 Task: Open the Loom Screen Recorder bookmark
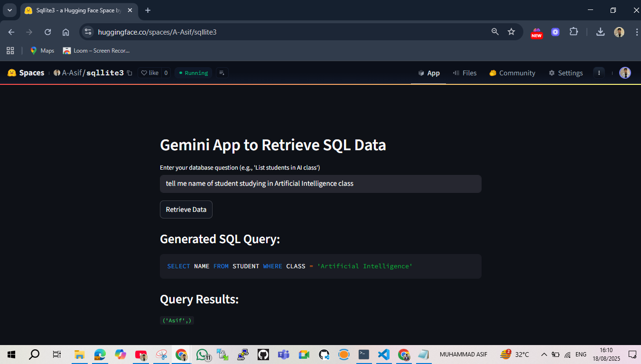pyautogui.click(x=96, y=51)
